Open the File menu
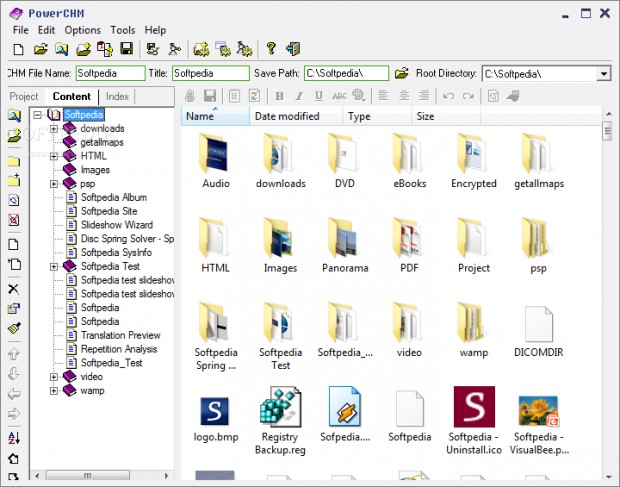Image resolution: width=620 pixels, height=487 pixels. (x=21, y=30)
